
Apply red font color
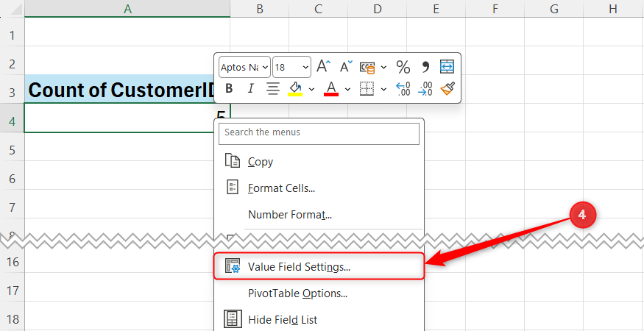[x=331, y=88]
